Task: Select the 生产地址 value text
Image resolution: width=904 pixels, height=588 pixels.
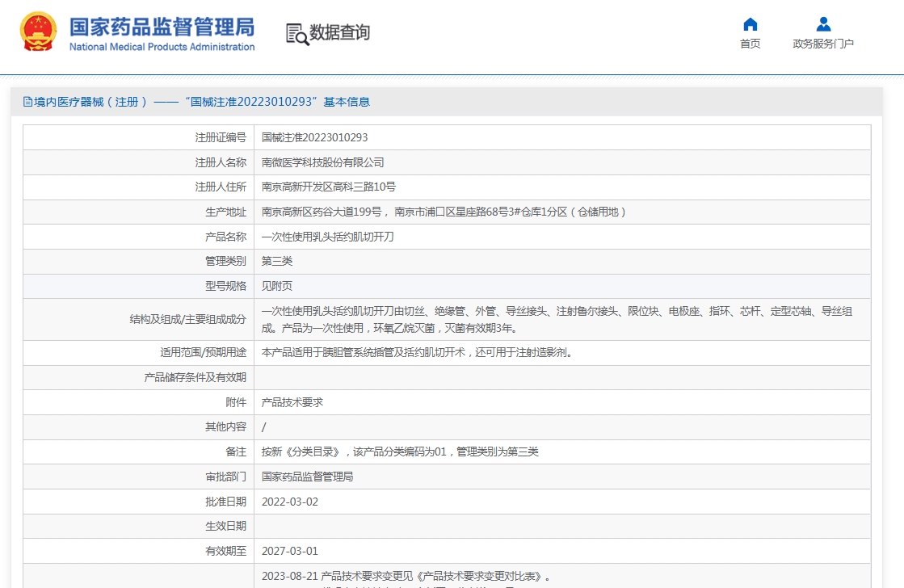Action: coord(444,212)
